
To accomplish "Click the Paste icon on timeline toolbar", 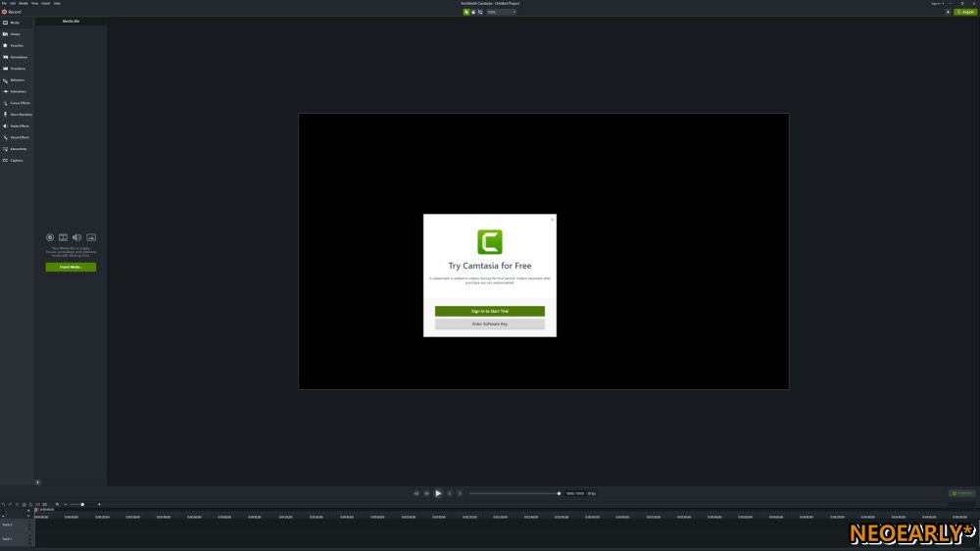I will coord(30,505).
